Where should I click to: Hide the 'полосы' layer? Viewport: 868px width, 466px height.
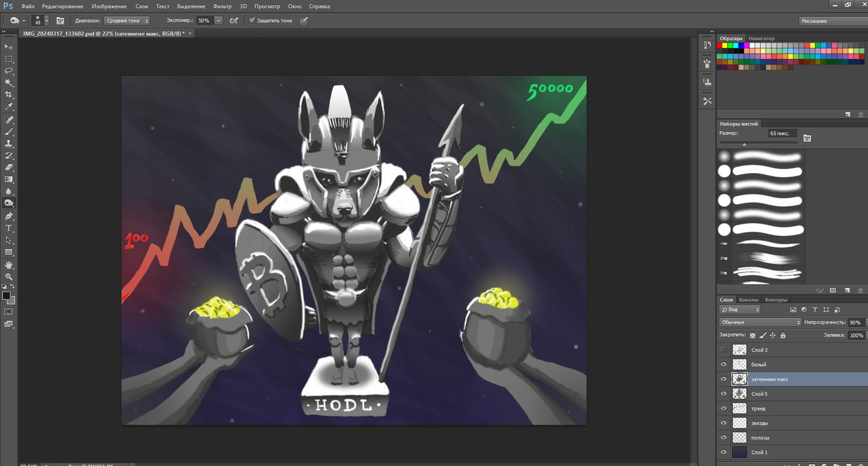[x=724, y=438]
